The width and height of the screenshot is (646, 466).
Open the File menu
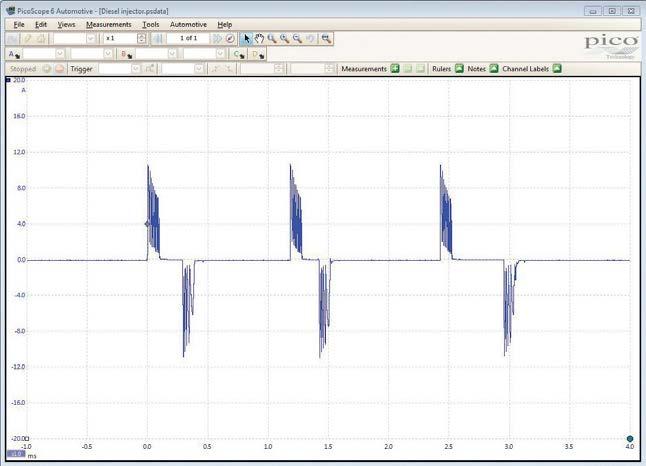[x=19, y=25]
